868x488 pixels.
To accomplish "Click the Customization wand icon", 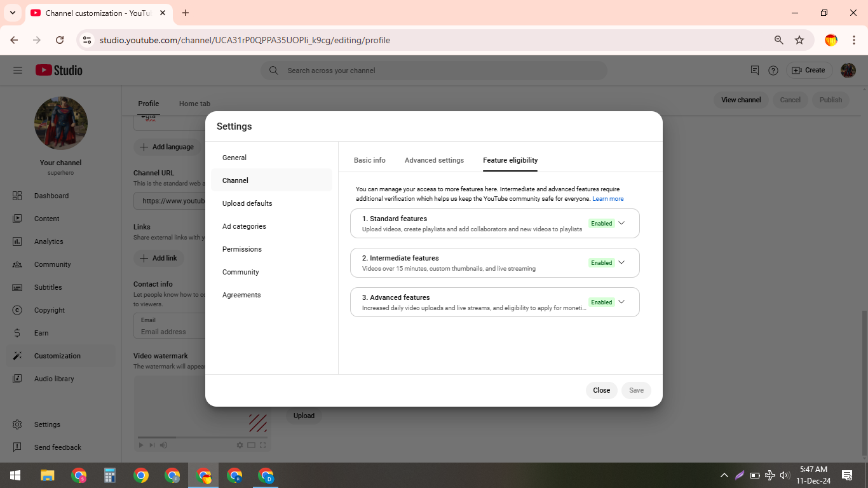I will click(17, 356).
